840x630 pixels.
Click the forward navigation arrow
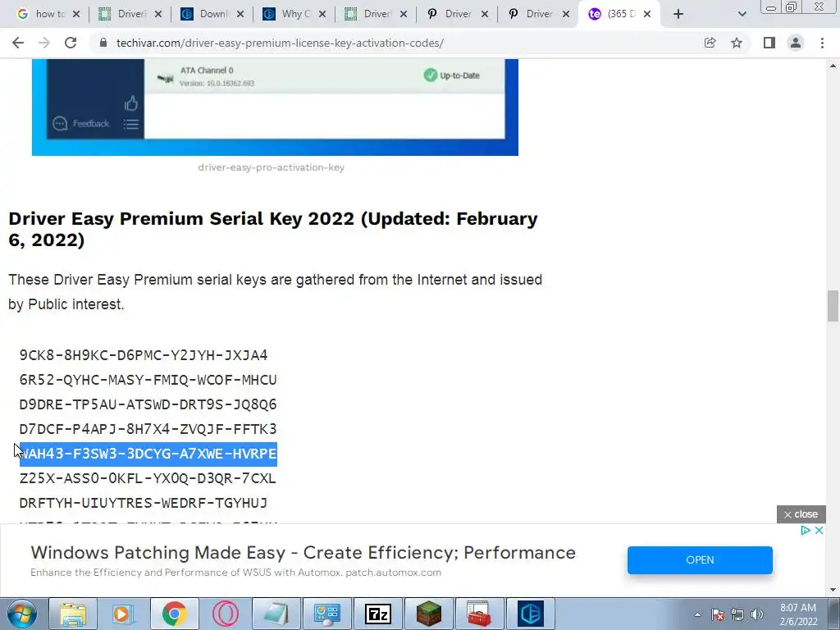44,43
